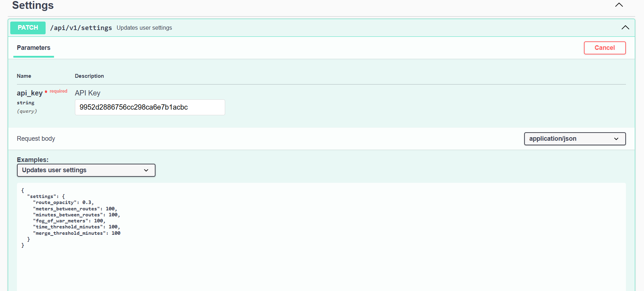Screen dimensions: 644x291
Task: Click the '(query)' parameter location text
Action: 27,111
